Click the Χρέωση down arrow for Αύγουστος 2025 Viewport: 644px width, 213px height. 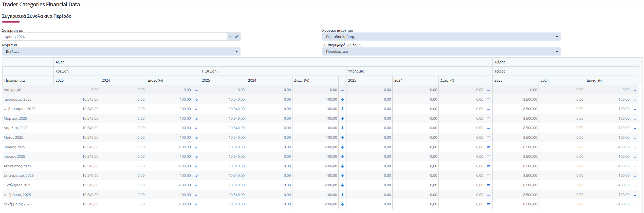196,166
